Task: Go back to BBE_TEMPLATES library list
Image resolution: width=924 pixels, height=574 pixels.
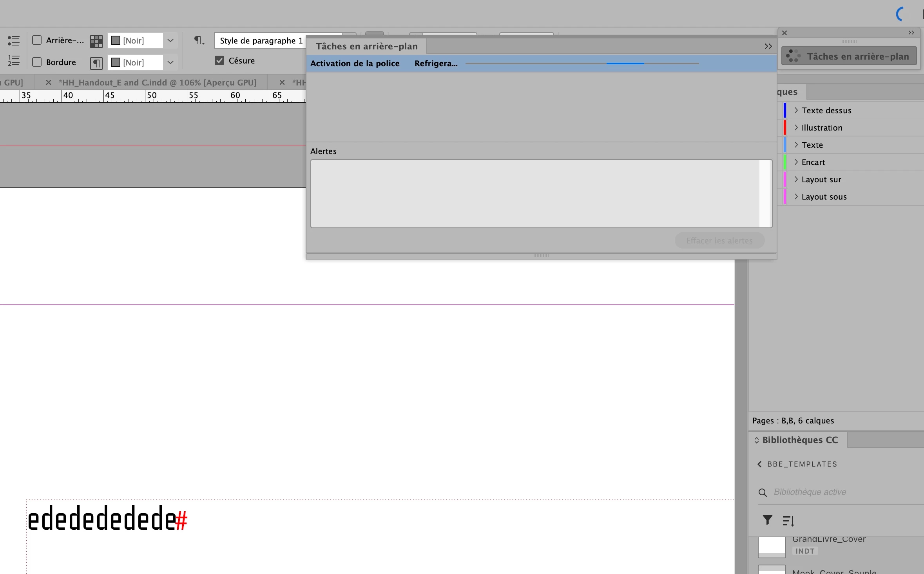Action: tap(760, 464)
